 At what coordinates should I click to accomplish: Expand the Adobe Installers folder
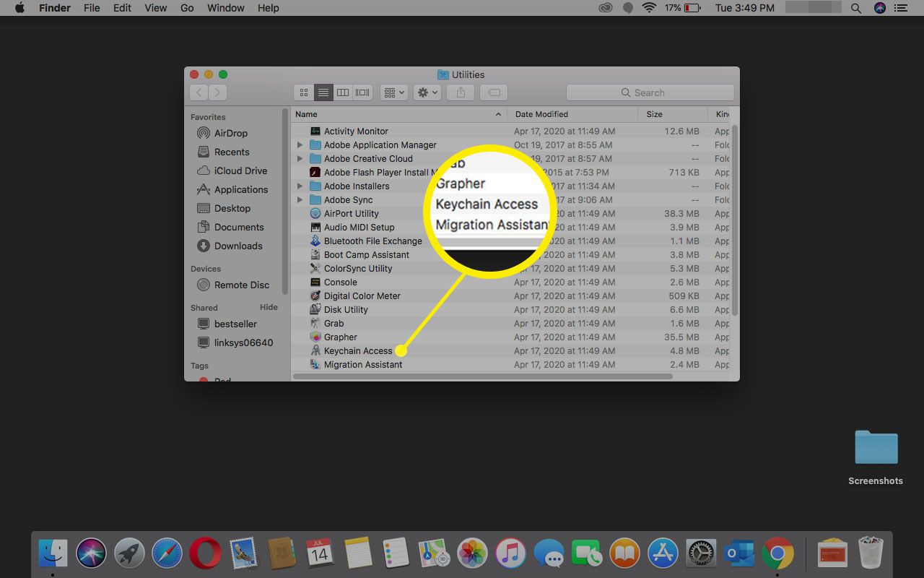300,186
